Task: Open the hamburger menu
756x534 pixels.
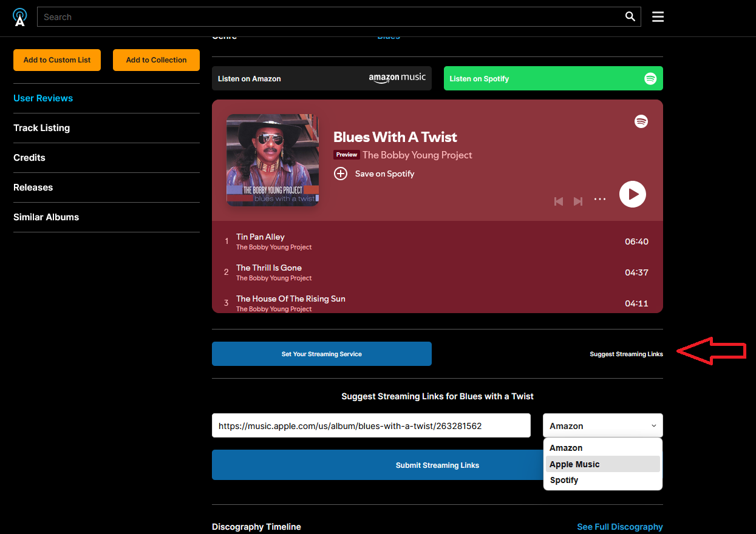Action: (x=658, y=17)
